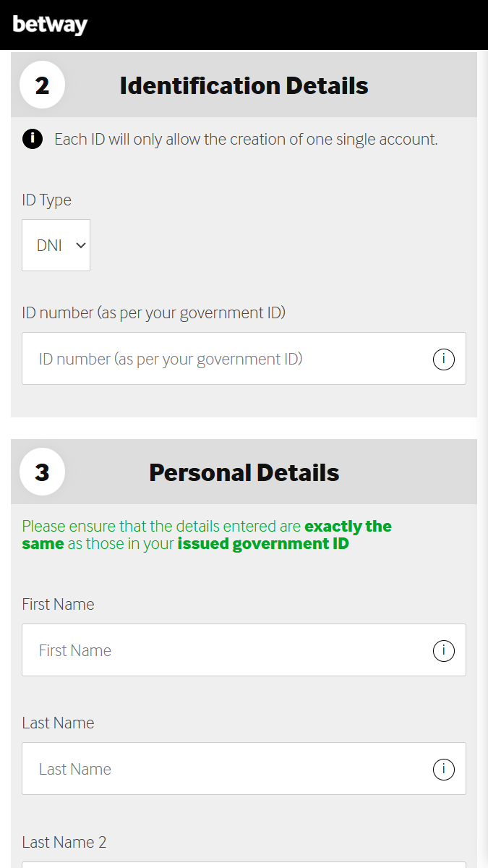
Task: Click the page scrollbar on right edge
Action: (x=484, y=434)
